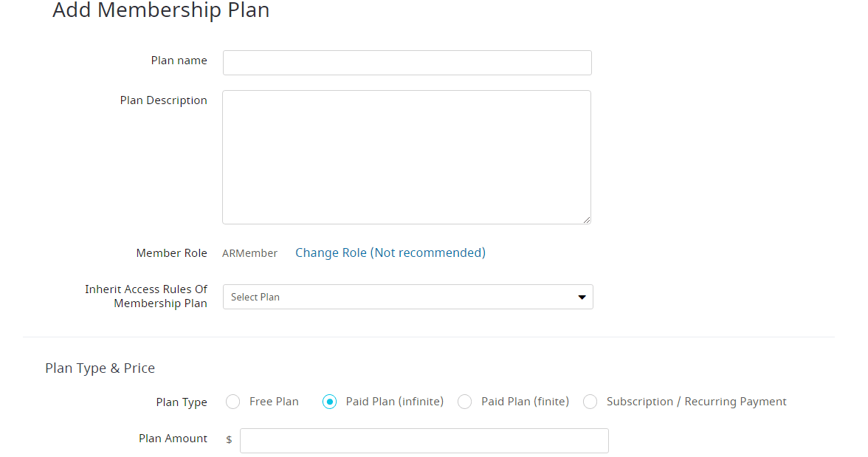Click the Plan Description resize handle
This screenshot has height=457, width=868.
click(587, 220)
